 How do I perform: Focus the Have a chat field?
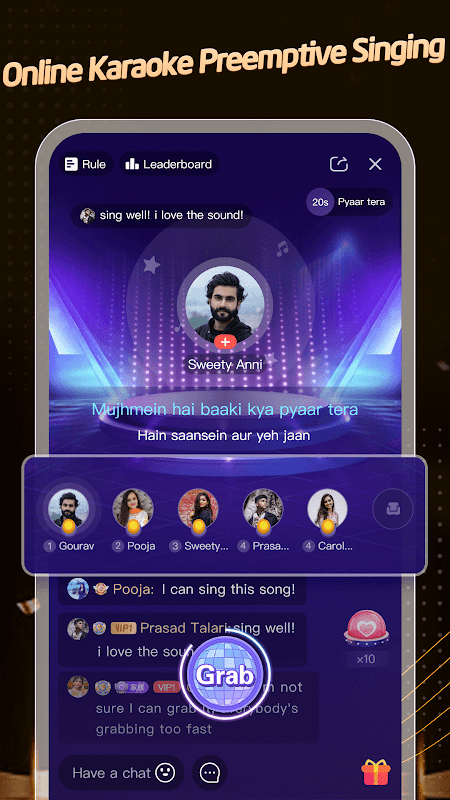click(x=121, y=772)
